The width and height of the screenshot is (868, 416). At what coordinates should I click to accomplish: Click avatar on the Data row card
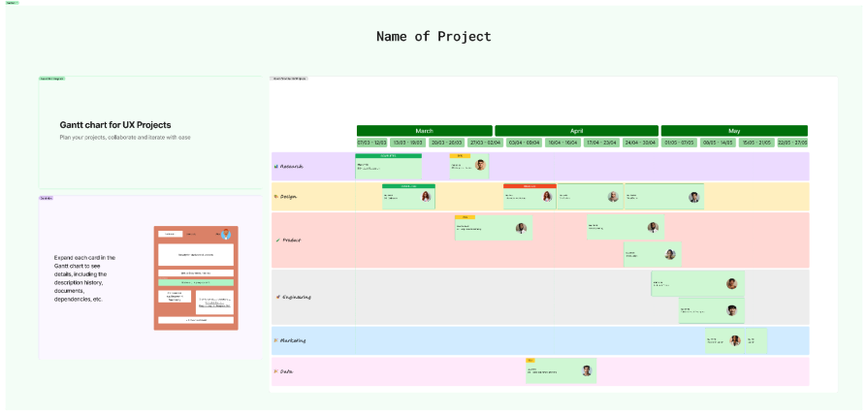[x=586, y=370]
